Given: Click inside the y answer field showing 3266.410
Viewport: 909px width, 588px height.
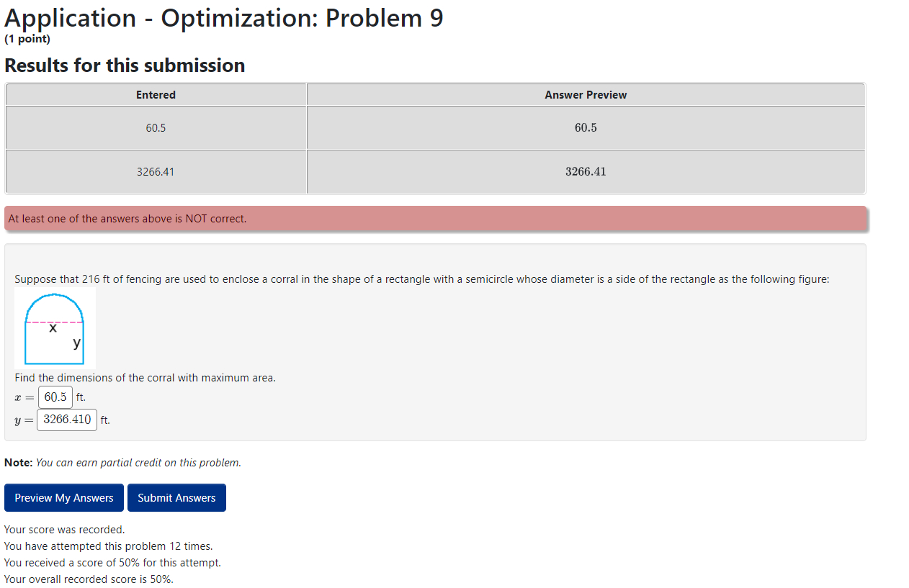Looking at the screenshot, I should (x=66, y=420).
